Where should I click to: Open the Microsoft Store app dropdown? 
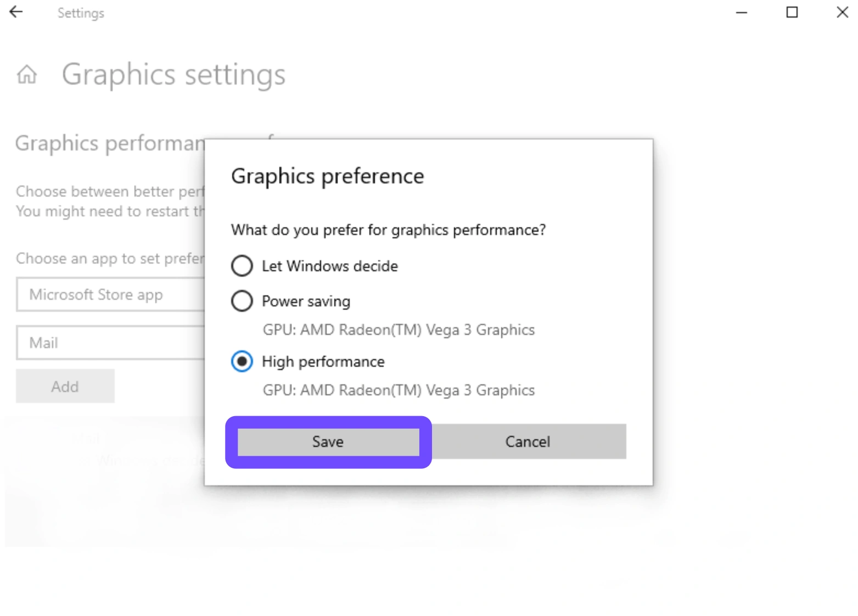tap(110, 295)
